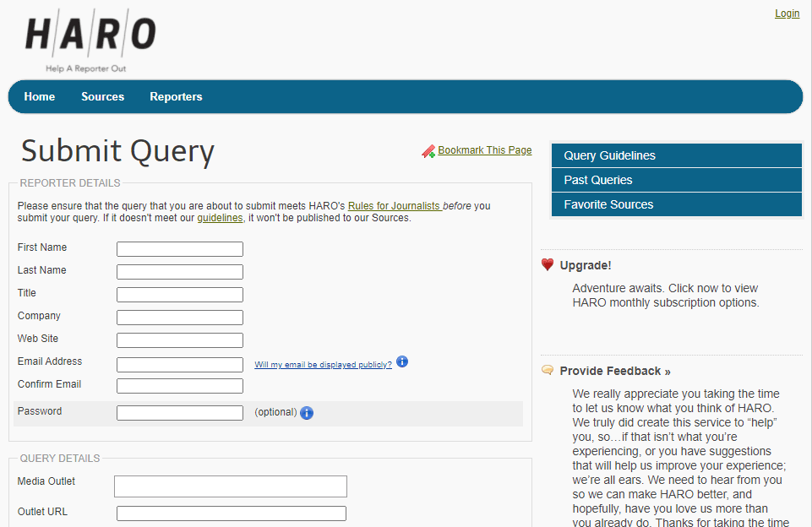This screenshot has height=527, width=812.
Task: Focus the First Name field
Action: [180, 249]
